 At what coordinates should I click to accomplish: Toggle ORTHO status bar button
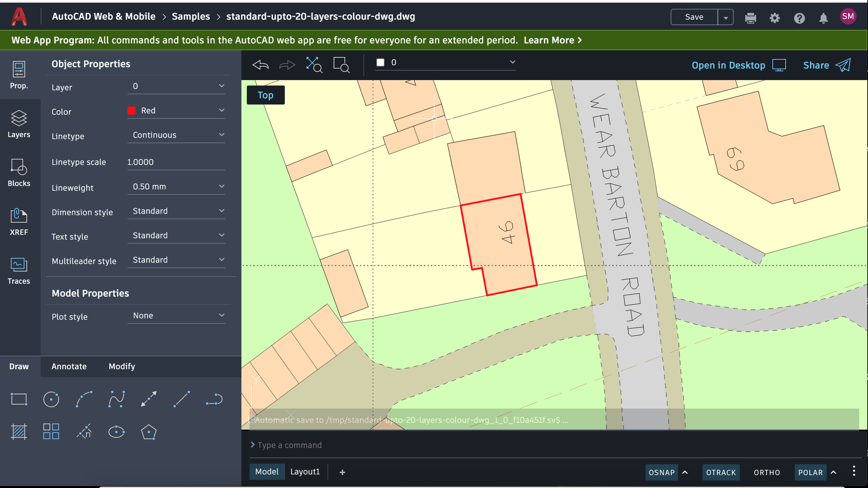tap(766, 471)
